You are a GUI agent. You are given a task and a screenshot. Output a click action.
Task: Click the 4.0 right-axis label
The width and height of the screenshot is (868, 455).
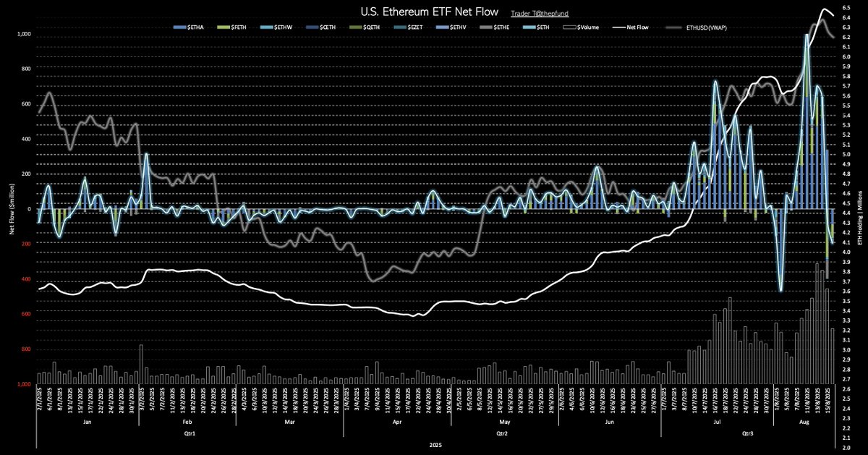[847, 252]
